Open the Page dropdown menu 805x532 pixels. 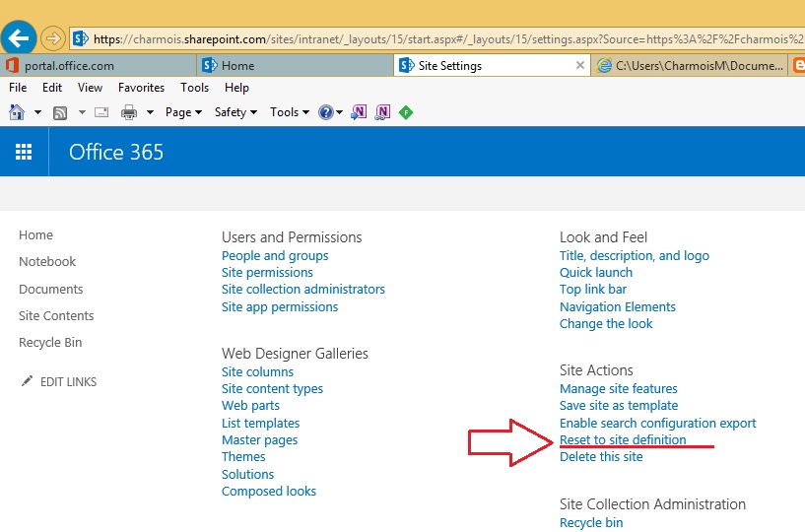click(x=183, y=112)
